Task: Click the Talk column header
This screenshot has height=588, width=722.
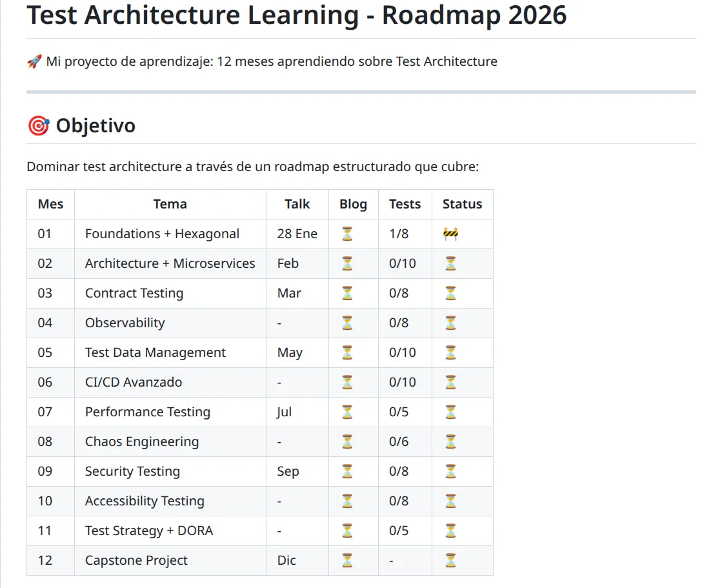Action: 297,204
